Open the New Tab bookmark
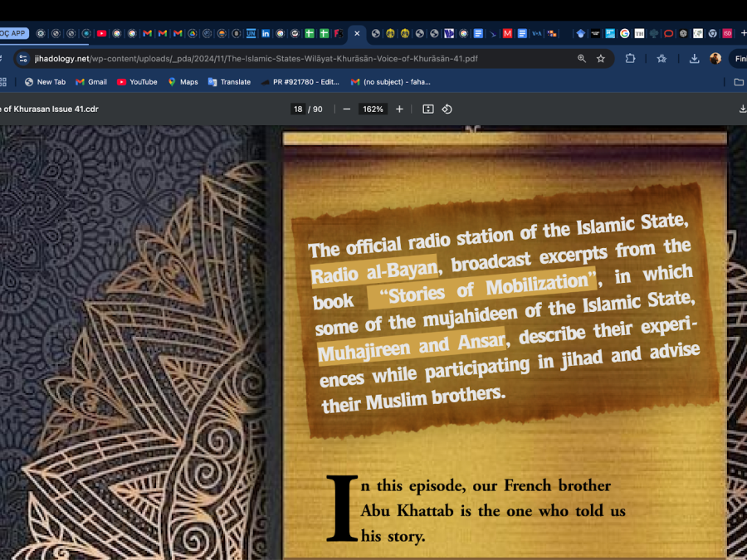747x560 pixels. (x=46, y=82)
